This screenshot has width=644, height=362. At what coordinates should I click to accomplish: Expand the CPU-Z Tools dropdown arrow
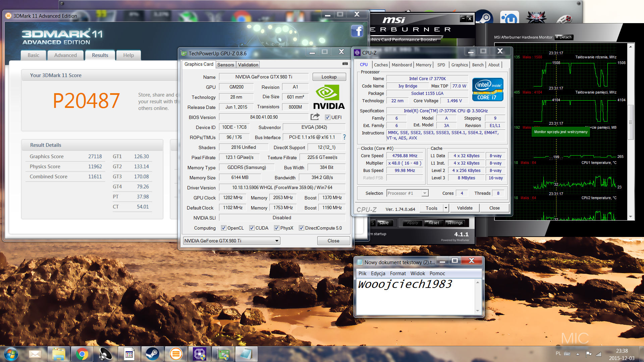click(x=446, y=208)
